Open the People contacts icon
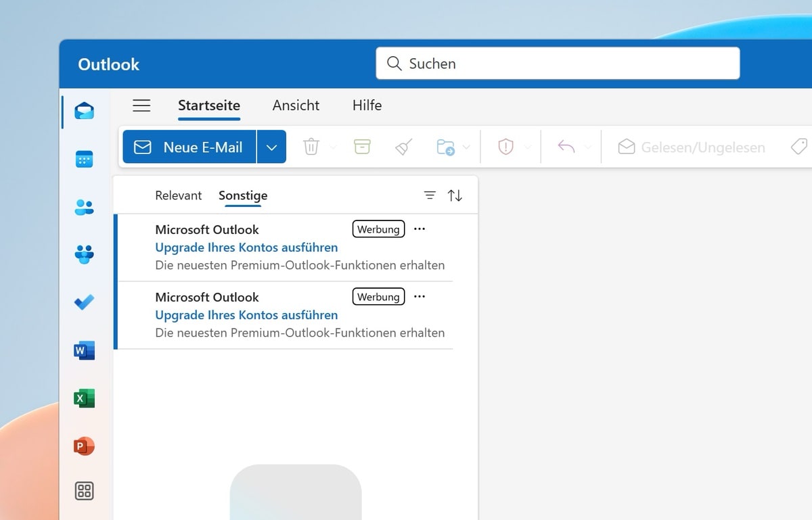 (x=84, y=208)
